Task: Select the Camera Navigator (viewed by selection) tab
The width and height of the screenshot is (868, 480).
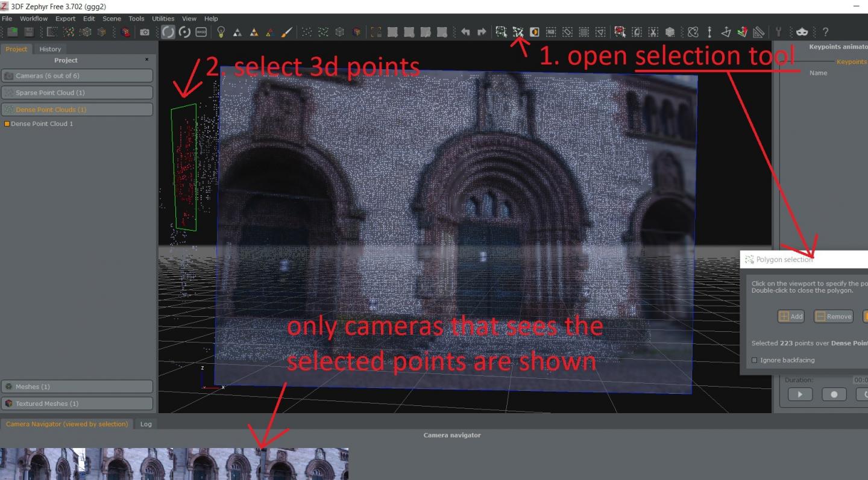Action: (67, 424)
